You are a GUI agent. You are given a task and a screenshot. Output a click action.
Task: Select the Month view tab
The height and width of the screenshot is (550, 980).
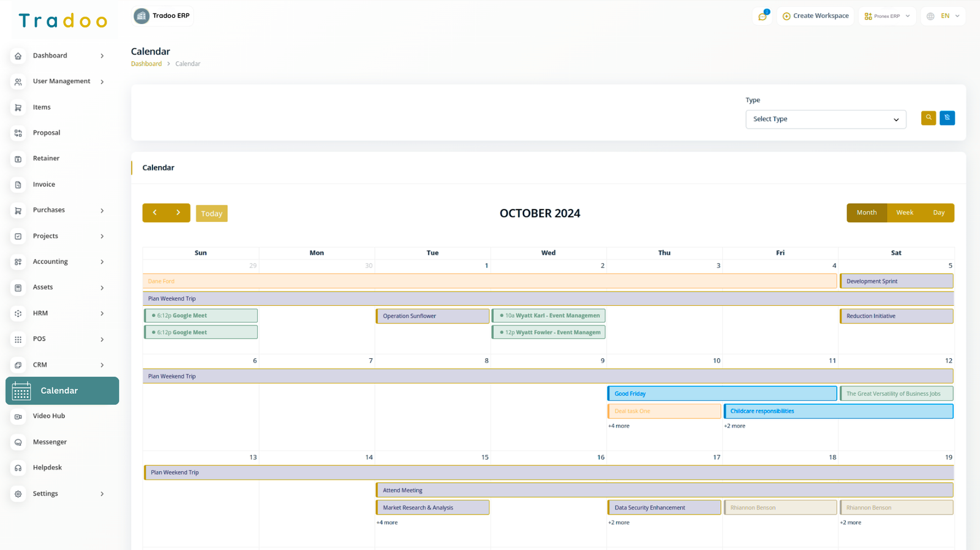(x=866, y=213)
